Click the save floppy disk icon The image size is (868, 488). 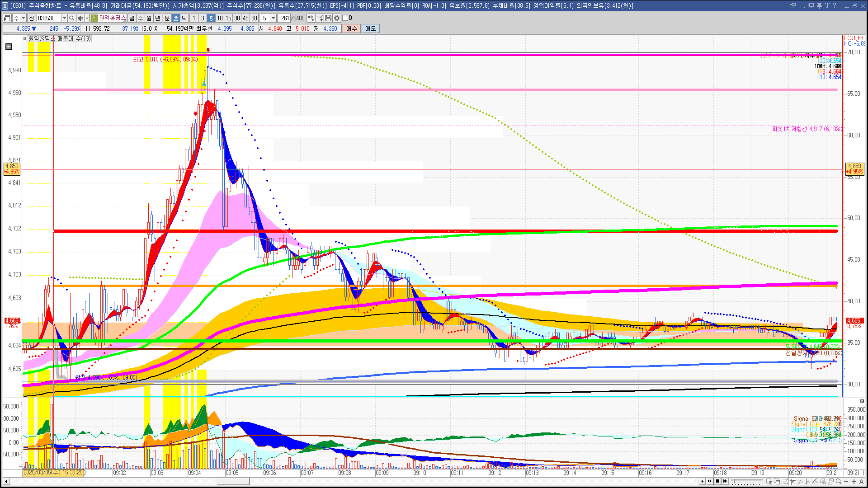pos(328,18)
